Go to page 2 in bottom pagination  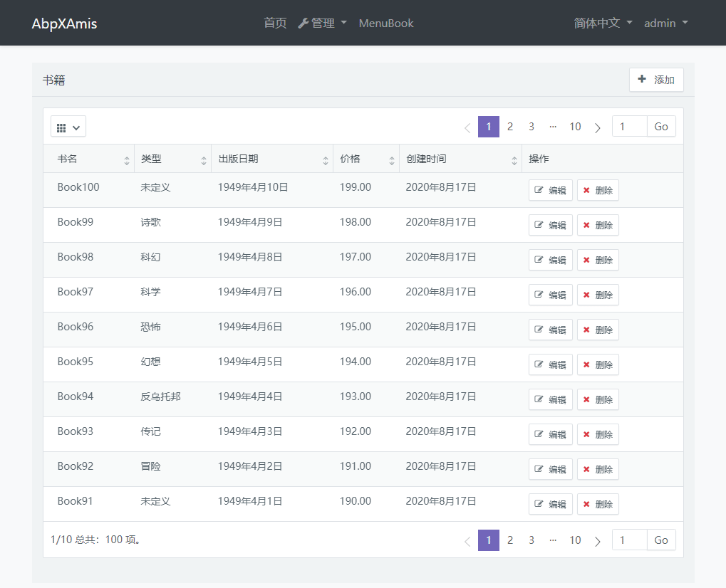tap(510, 540)
